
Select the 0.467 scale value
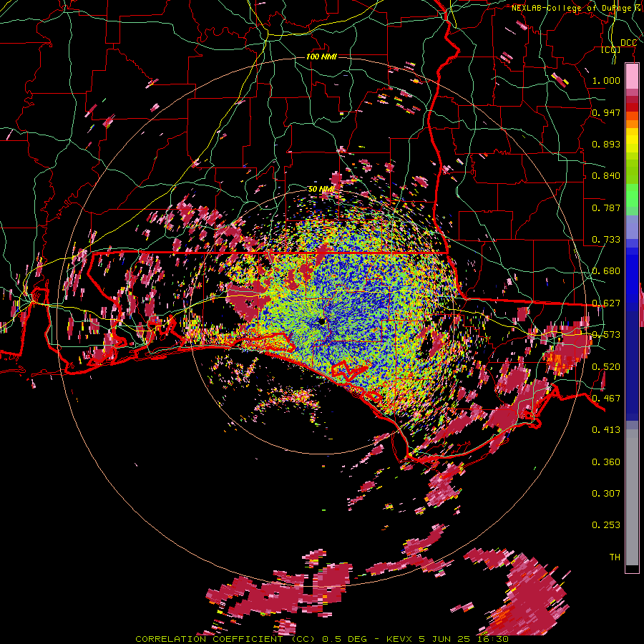click(x=606, y=398)
